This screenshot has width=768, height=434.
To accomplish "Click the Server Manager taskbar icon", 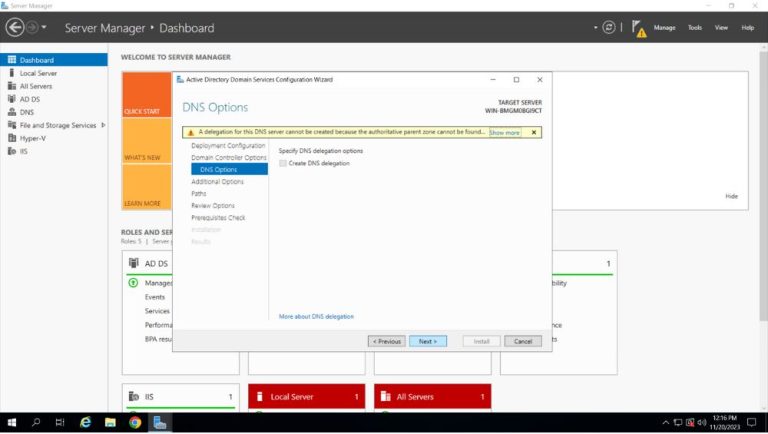I will pos(160,422).
